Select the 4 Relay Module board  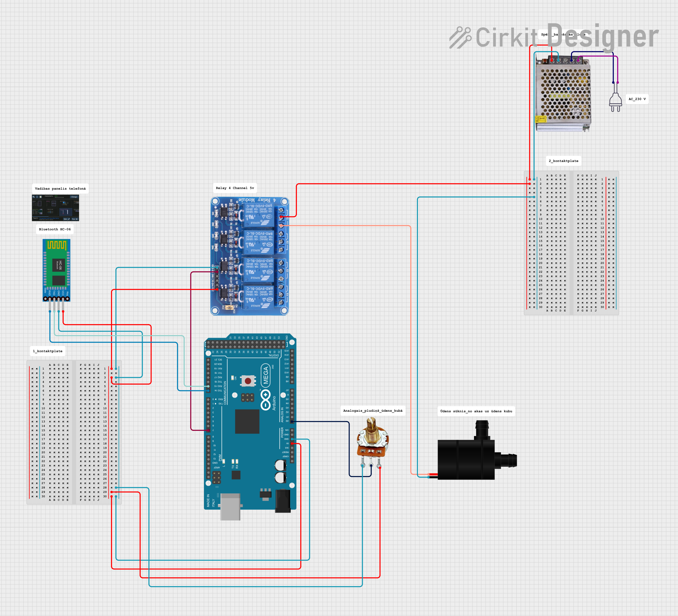click(x=250, y=256)
